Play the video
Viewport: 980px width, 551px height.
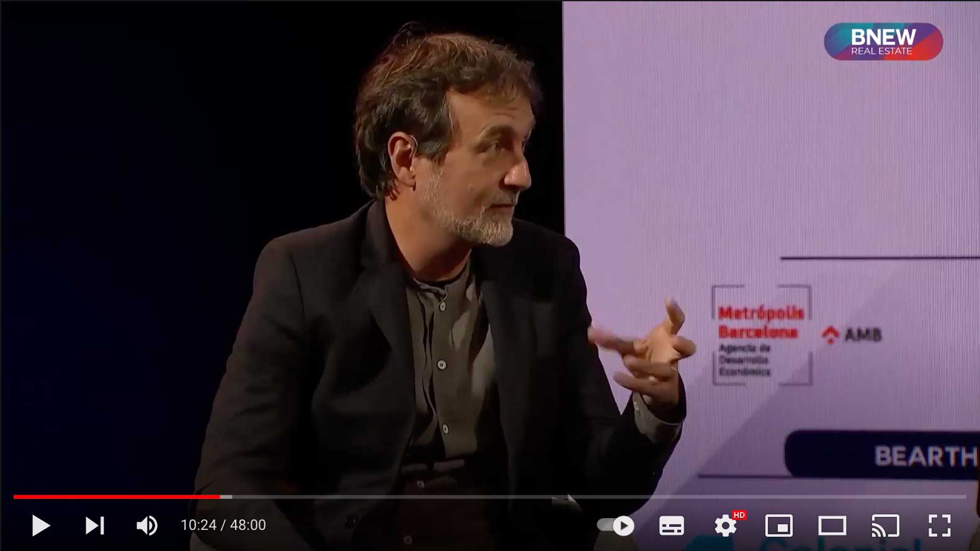point(41,526)
